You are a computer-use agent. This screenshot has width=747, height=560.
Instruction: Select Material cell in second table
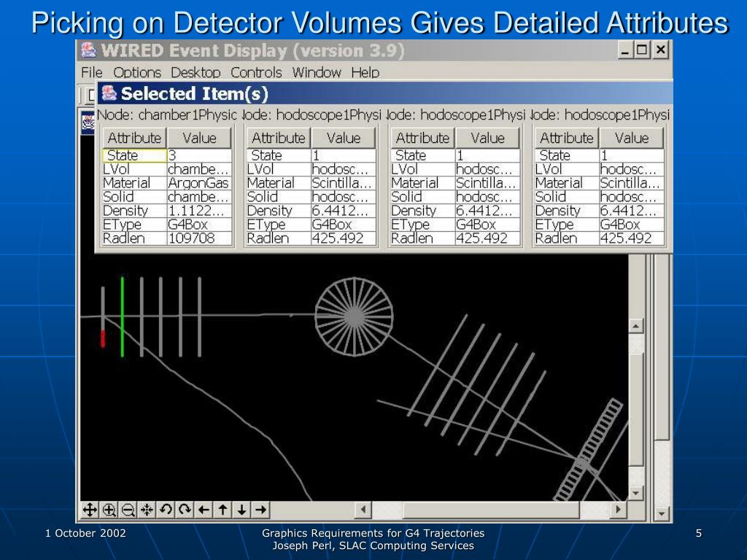[x=278, y=183]
